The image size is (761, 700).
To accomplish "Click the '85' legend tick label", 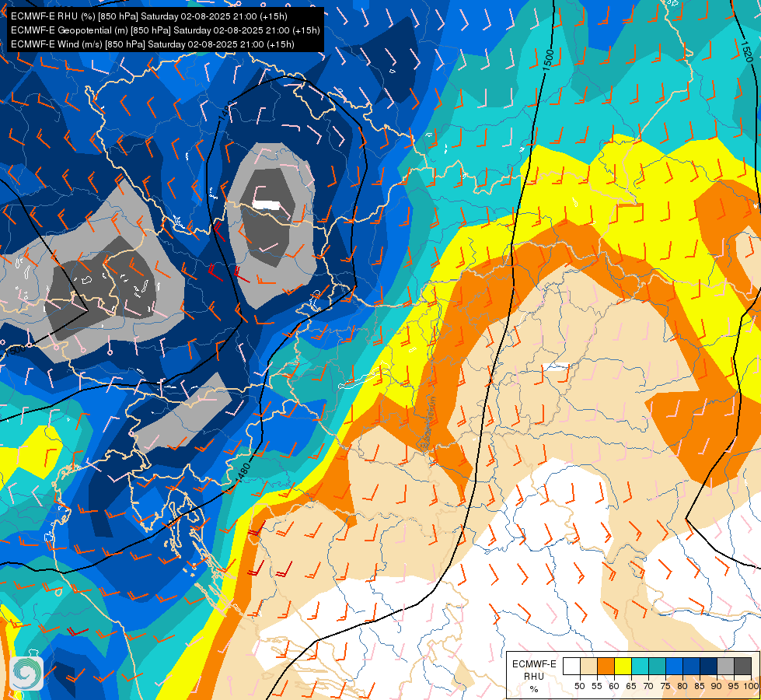I will 700,686.
